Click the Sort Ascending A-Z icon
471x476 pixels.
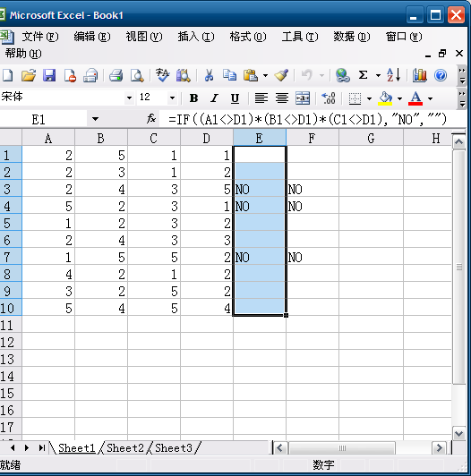(x=394, y=75)
